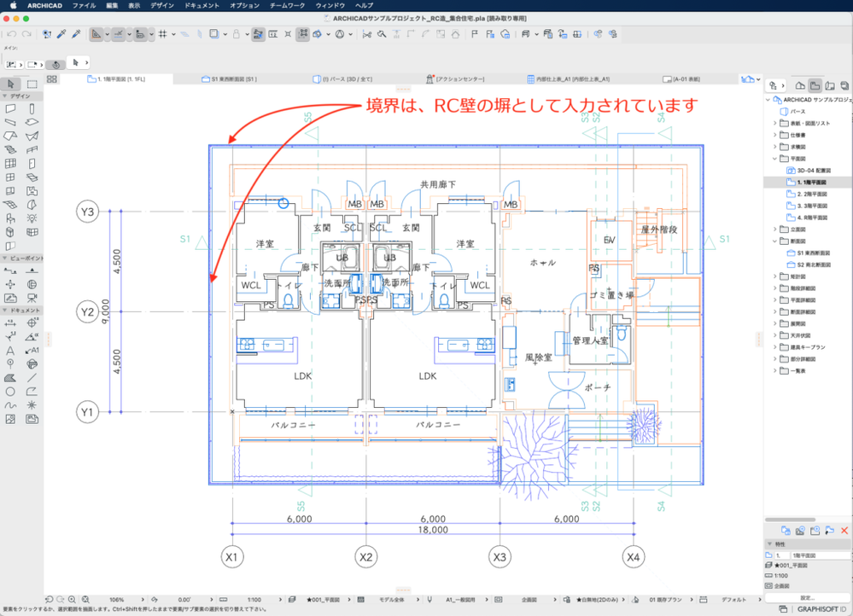The image size is (853, 616).
Task: Select the Label tool
Action: click(32, 350)
